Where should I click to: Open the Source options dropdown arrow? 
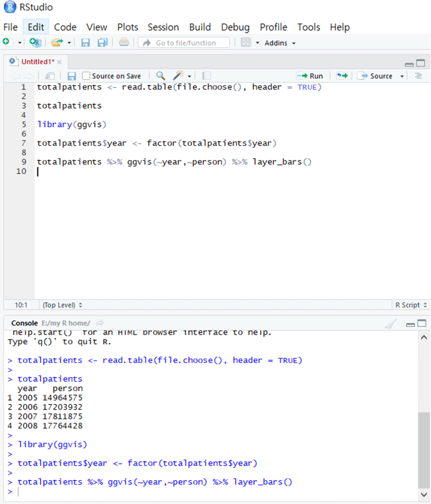coord(402,77)
